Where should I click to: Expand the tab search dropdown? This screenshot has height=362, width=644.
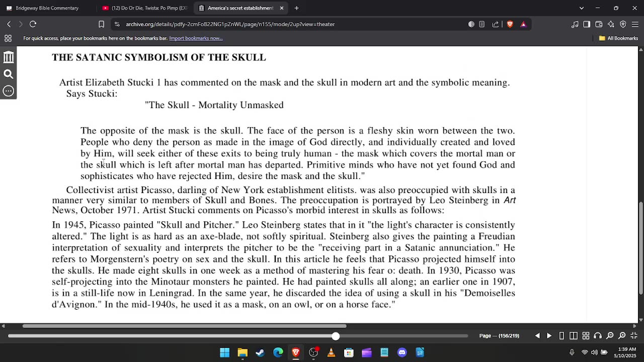tap(582, 8)
